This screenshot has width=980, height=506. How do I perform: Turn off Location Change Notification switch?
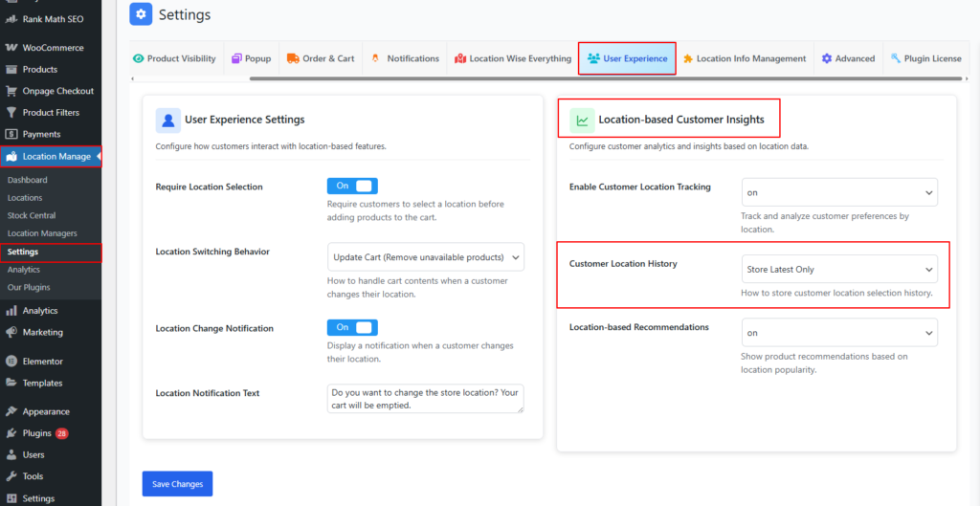tap(352, 327)
